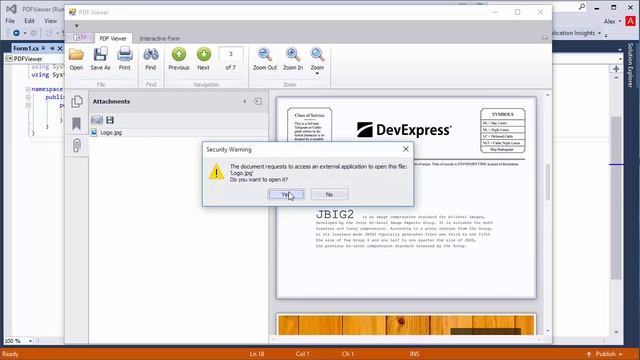Choose No in the Security Warning dialog
Screen dimensions: 640x360
329,194
